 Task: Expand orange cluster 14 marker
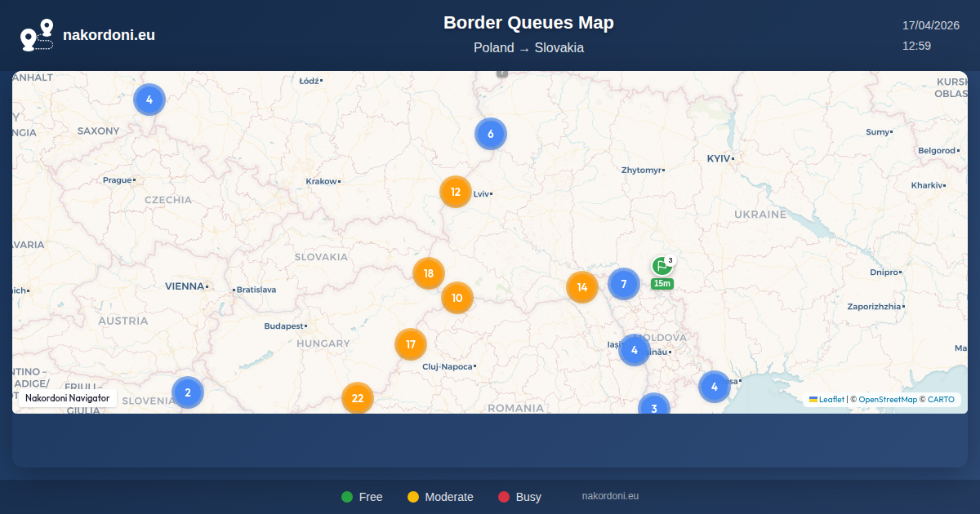[582, 287]
